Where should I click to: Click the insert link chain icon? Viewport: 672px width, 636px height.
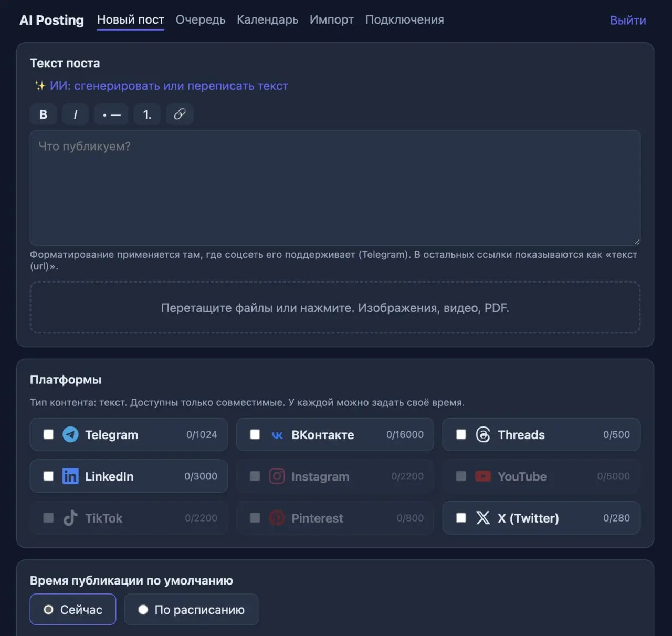pyautogui.click(x=180, y=114)
